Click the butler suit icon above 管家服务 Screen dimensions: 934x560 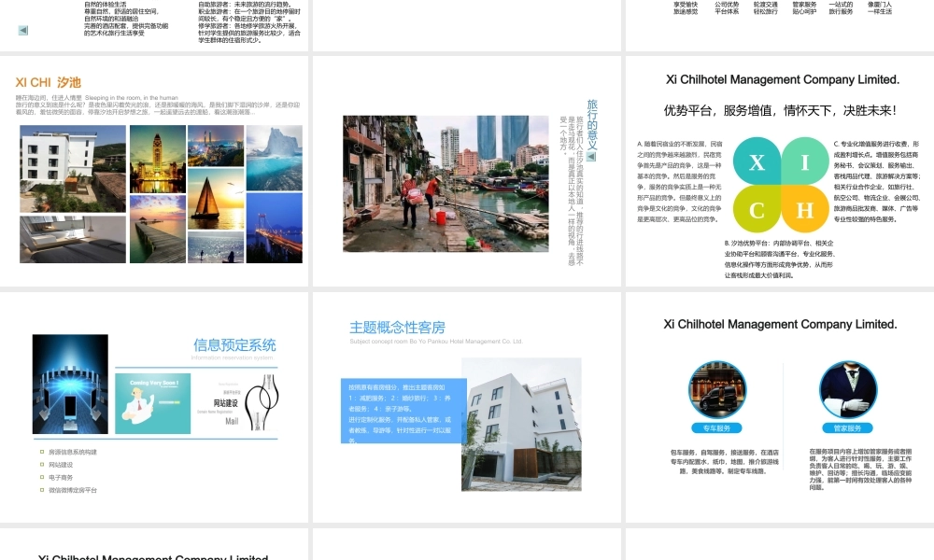pos(848,389)
